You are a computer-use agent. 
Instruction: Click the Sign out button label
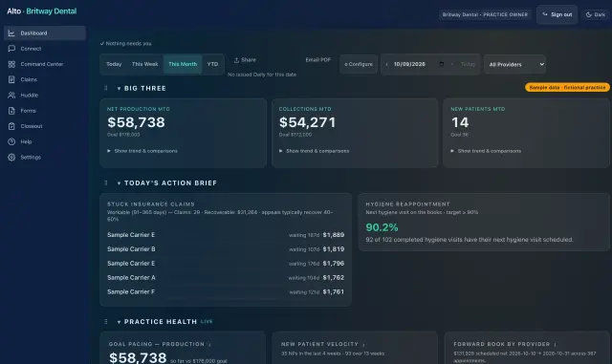click(561, 14)
